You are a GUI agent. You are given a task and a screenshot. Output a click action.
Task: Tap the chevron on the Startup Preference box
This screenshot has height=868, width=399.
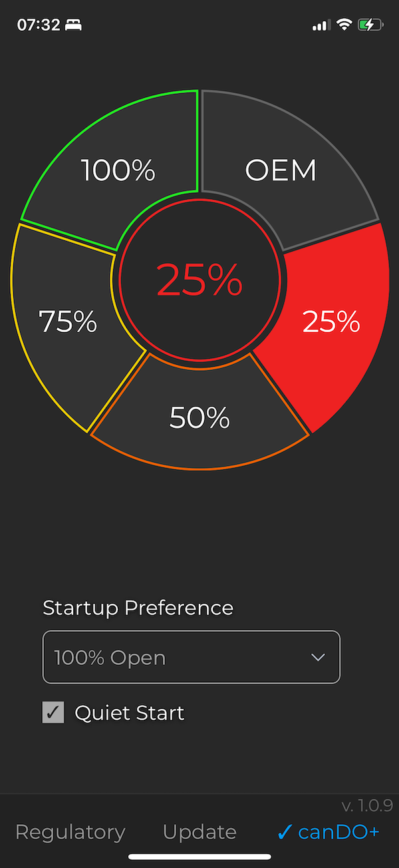319,657
